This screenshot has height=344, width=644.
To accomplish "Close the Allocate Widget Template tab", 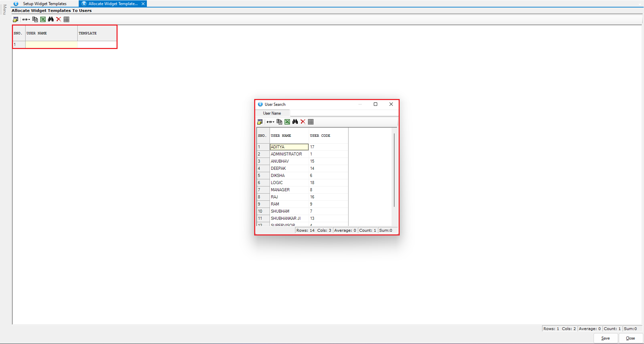I will tap(143, 4).
